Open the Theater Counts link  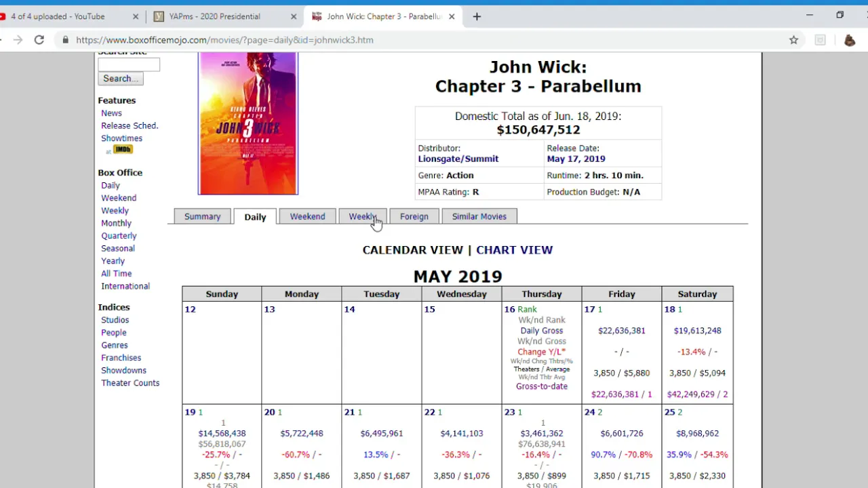(x=130, y=383)
